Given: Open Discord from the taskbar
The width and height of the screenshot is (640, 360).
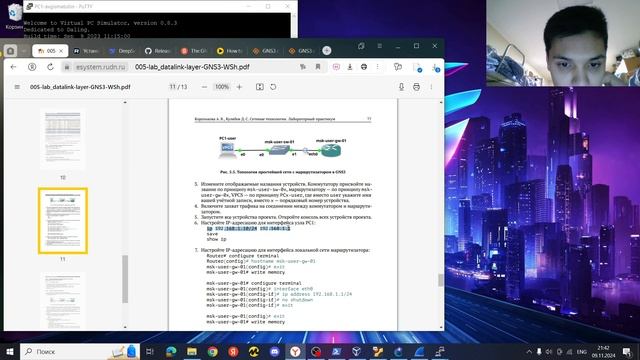Looking at the screenshot, I should point(274,351).
